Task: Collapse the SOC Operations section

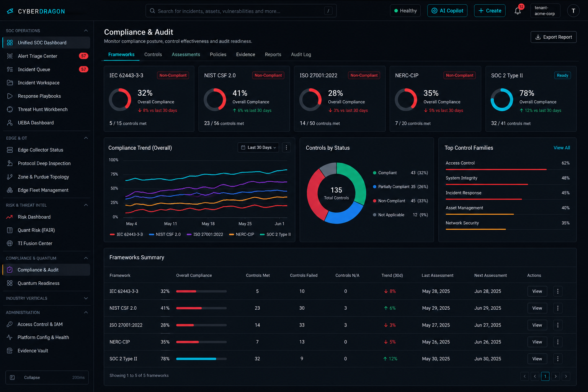Action: pos(86,31)
